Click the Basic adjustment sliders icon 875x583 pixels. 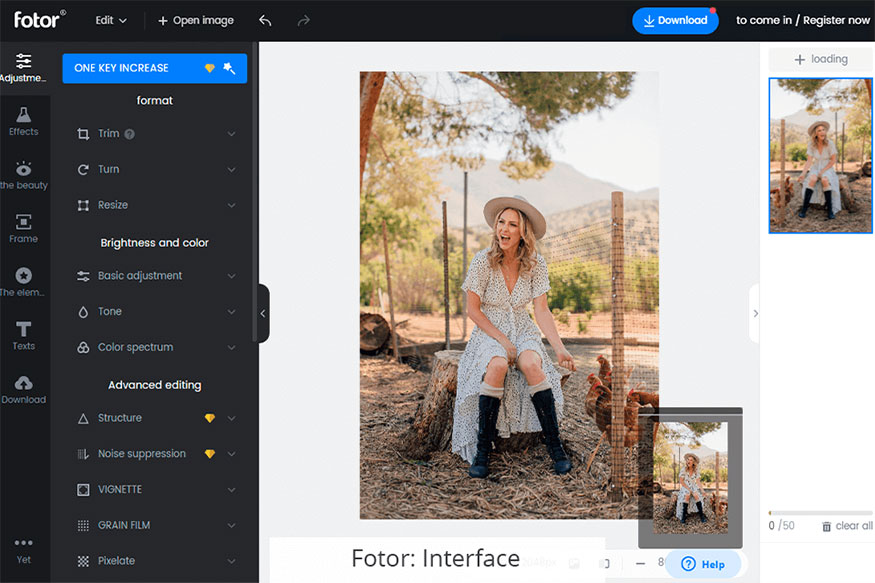[x=83, y=276]
